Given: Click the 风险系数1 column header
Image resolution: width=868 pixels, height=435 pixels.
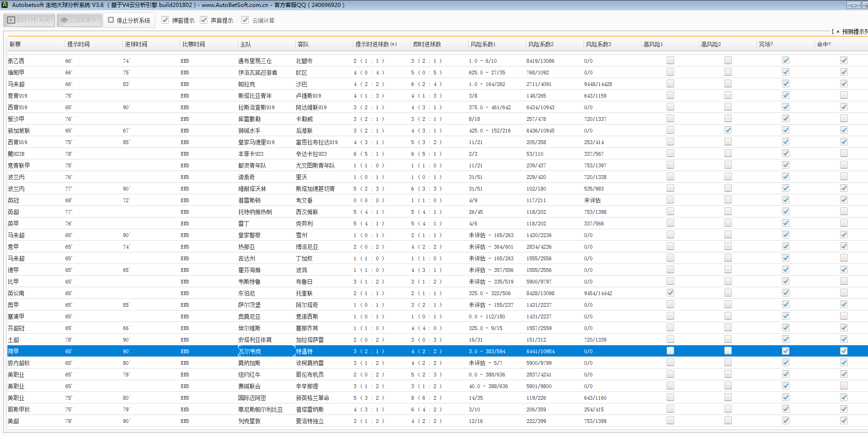Looking at the screenshot, I should click(x=483, y=45).
